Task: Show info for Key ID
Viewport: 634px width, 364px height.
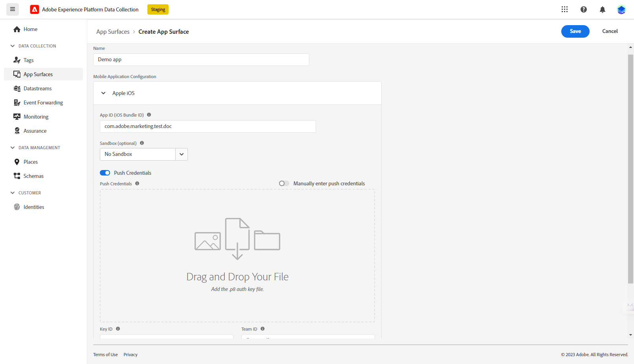Action: coord(118,329)
